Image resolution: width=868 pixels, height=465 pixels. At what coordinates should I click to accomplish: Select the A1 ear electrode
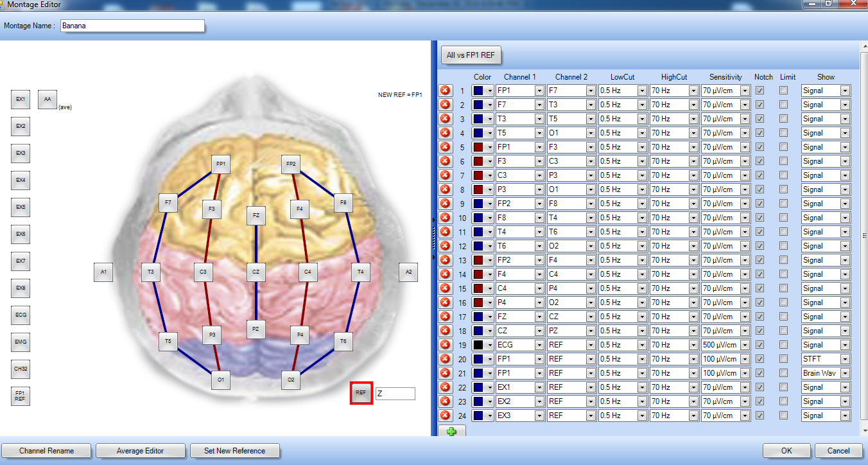[103, 272]
